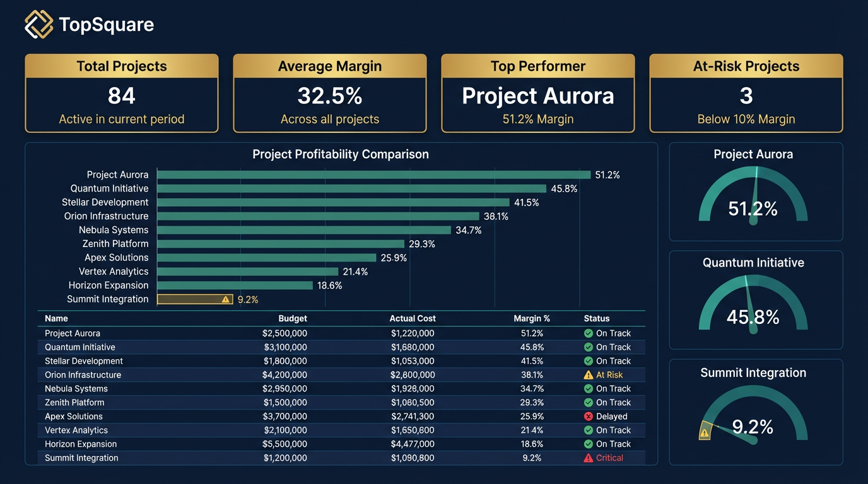The image size is (868, 484).
Task: Select the Stellar Development table row
Action: 341,360
